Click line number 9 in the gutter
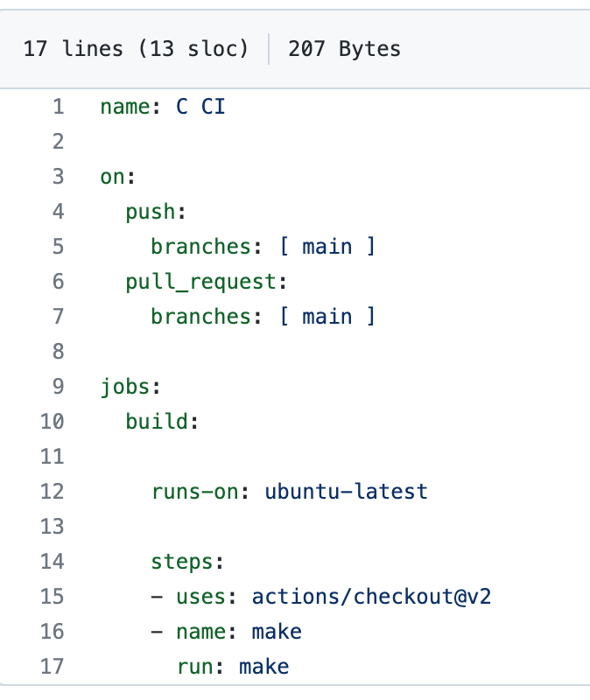590x700 pixels. 59,387
